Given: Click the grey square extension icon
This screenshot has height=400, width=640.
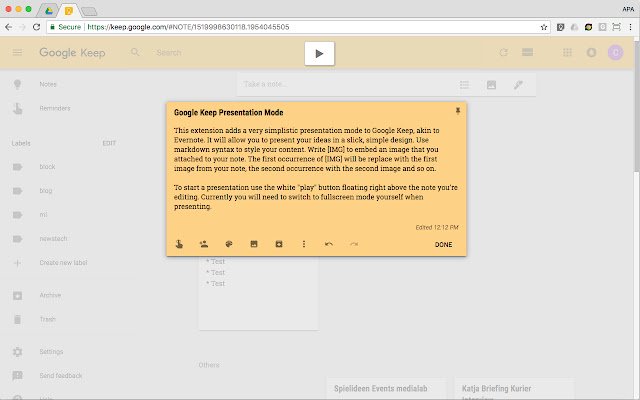Looking at the screenshot, I should click(602, 27).
